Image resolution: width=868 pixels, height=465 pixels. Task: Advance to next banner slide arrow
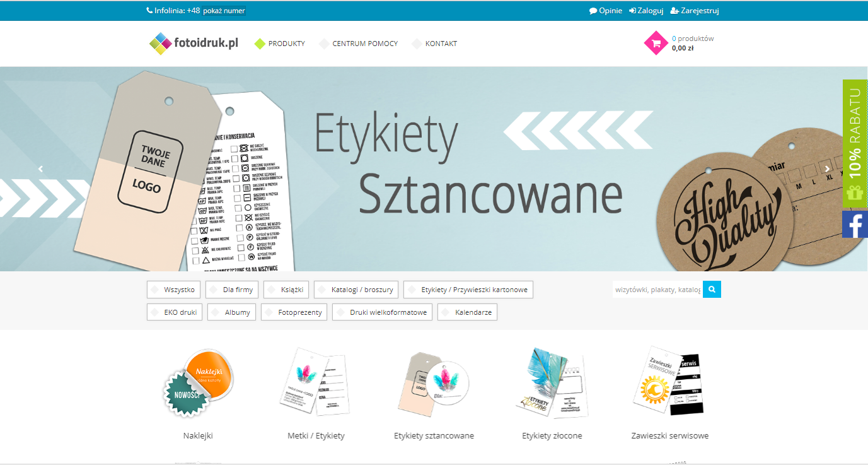tap(828, 168)
